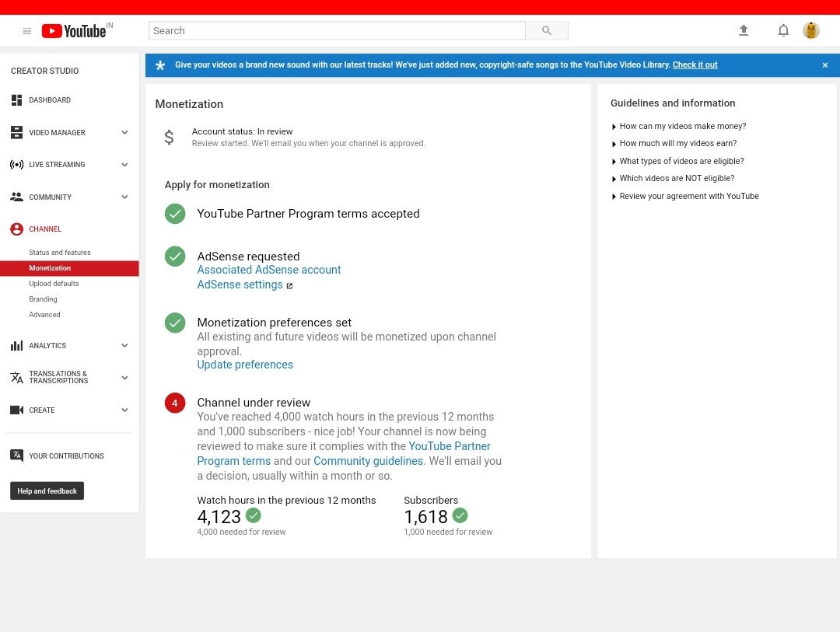Expand 'Review your agreement with YouTube'
840x632 pixels.
tap(684, 196)
